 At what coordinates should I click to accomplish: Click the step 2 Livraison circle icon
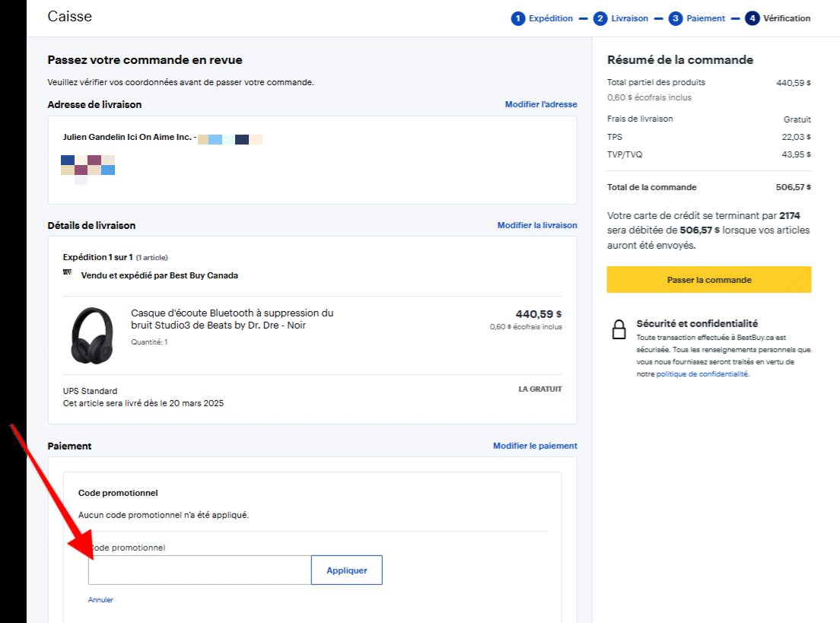600,19
